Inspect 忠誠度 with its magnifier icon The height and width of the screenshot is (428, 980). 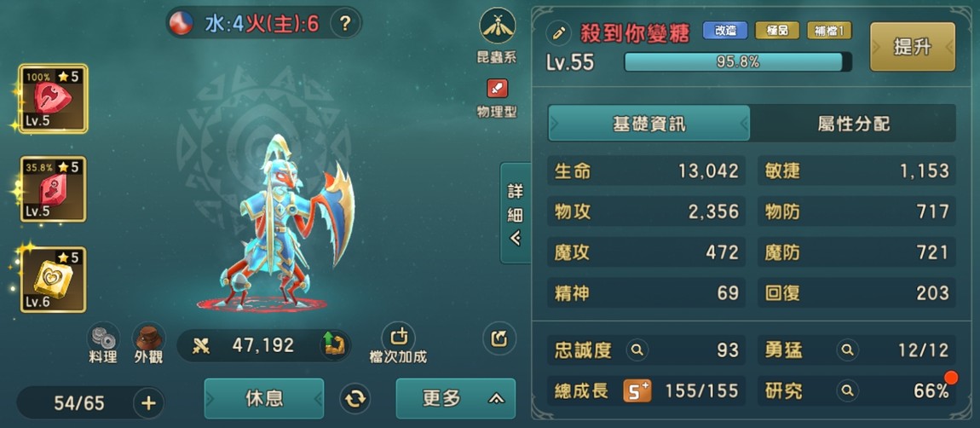tap(637, 350)
